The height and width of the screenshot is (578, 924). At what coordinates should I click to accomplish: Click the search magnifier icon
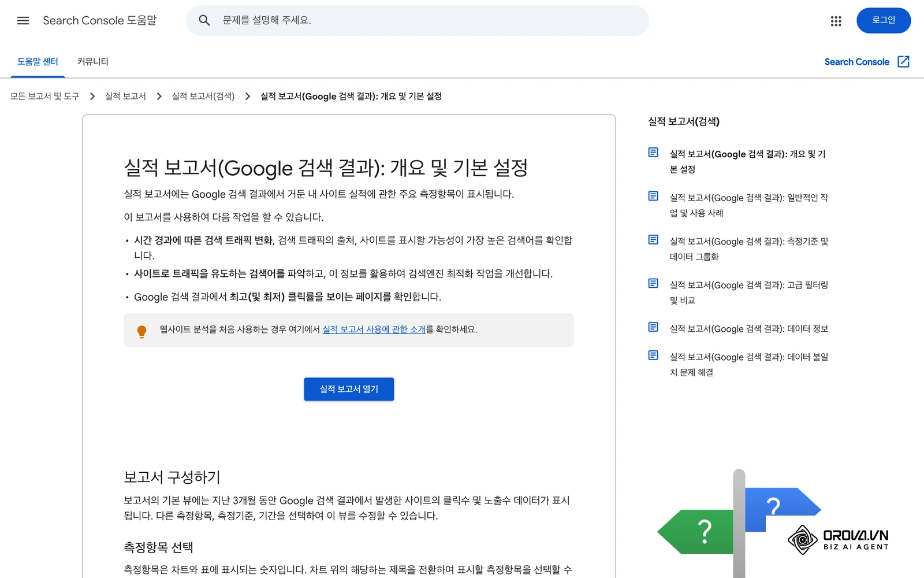pyautogui.click(x=204, y=21)
